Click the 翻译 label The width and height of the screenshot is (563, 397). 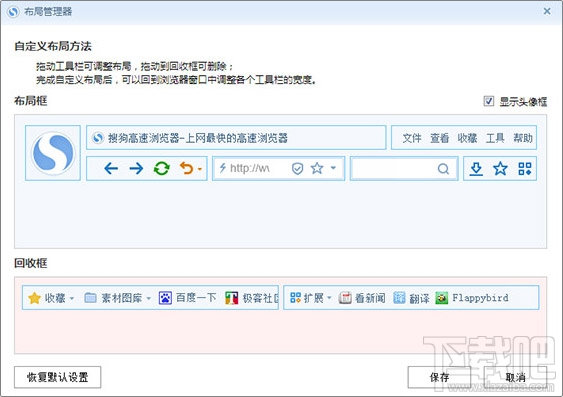[x=419, y=298]
